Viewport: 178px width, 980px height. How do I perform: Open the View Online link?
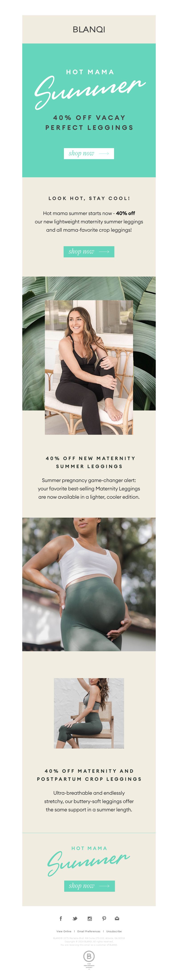[x=64, y=931]
